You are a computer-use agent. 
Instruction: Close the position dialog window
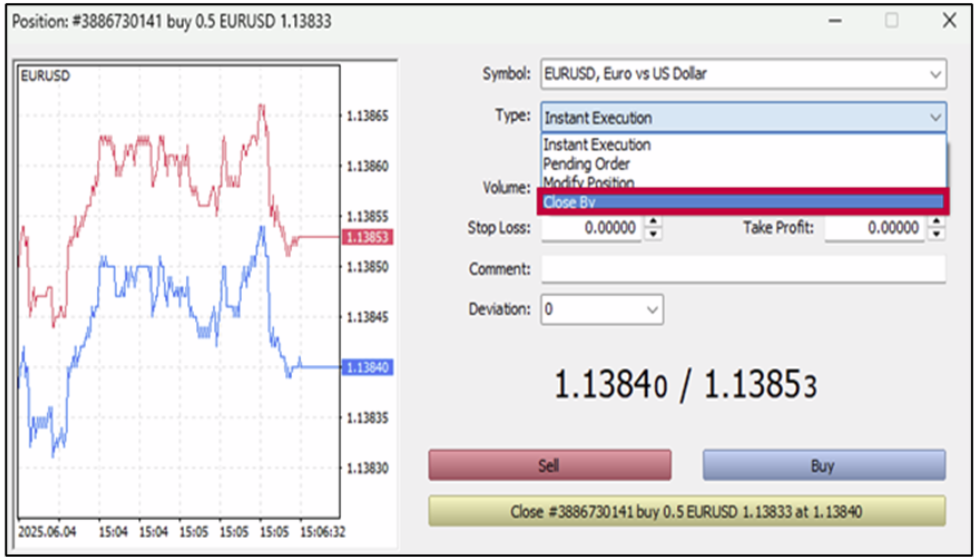948,20
